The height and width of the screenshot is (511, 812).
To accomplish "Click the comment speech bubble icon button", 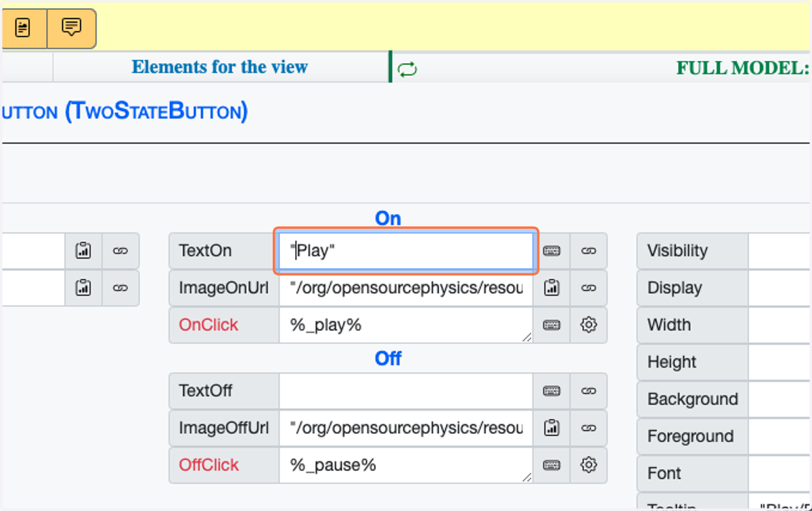I will pyautogui.click(x=71, y=28).
